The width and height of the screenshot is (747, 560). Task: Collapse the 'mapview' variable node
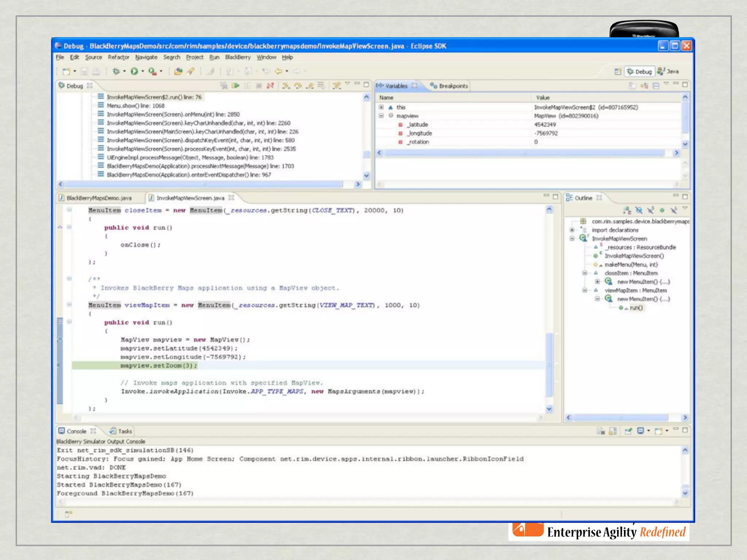381,116
